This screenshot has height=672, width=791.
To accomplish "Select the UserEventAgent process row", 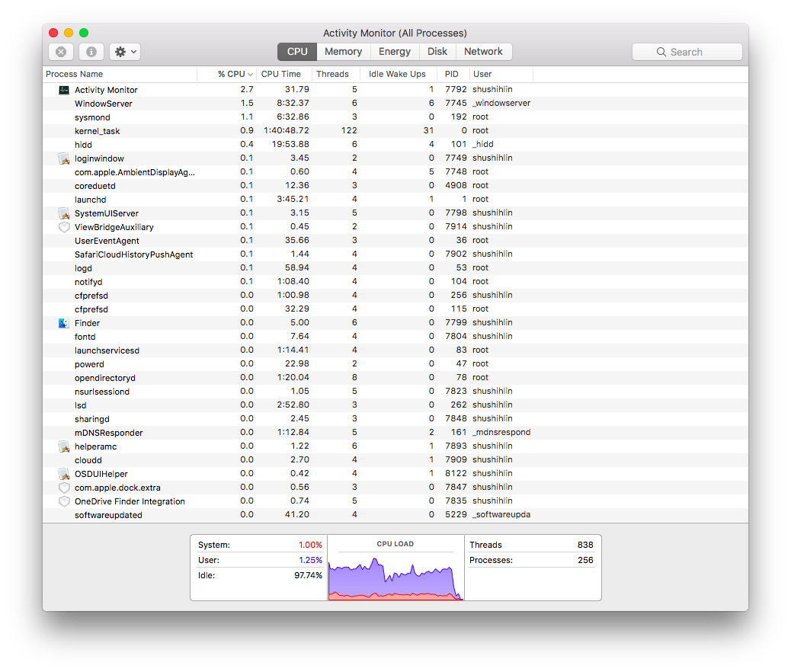I will tap(395, 241).
